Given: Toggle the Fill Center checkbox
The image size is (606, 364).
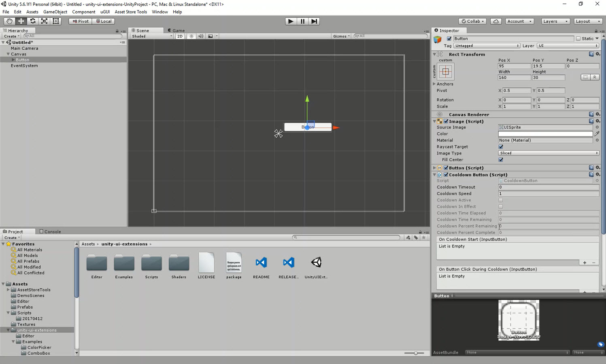Looking at the screenshot, I should point(501,159).
